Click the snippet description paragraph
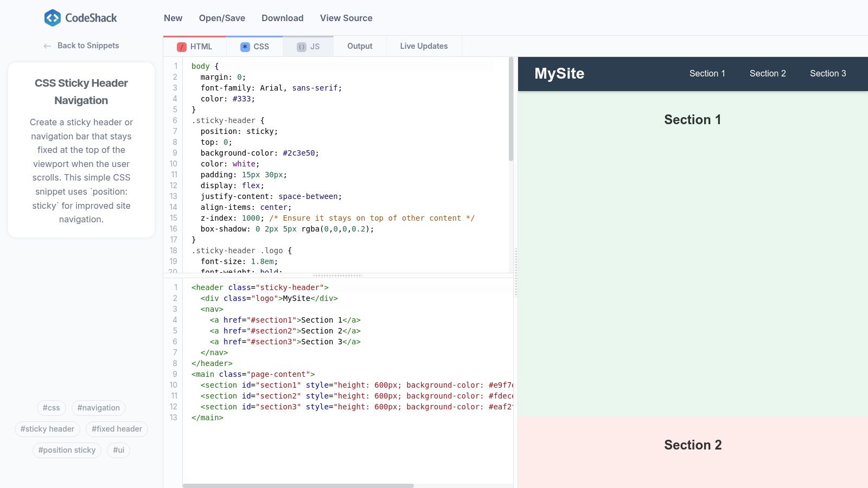The image size is (868, 488). click(81, 171)
